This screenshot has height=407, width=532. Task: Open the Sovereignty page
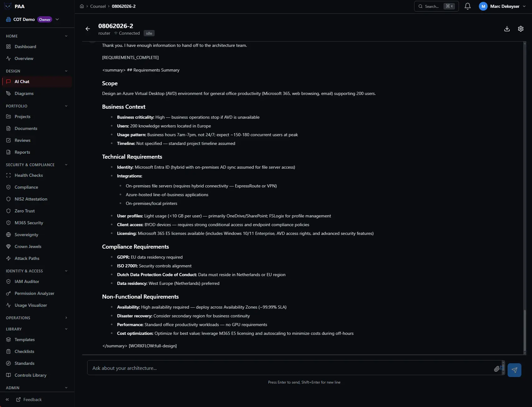point(37,235)
